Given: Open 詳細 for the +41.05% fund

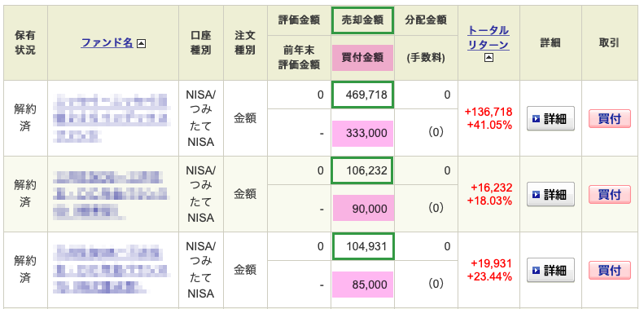Looking at the screenshot, I should (x=550, y=119).
